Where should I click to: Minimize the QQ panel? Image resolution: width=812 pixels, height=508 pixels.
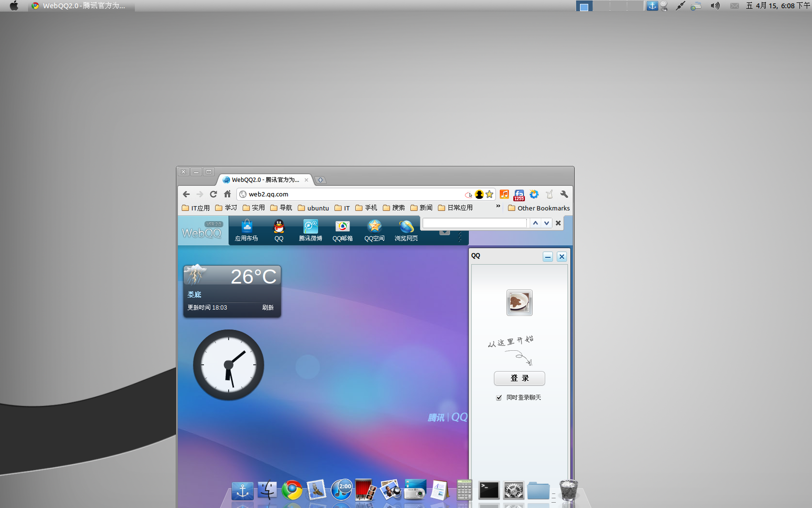pos(548,256)
